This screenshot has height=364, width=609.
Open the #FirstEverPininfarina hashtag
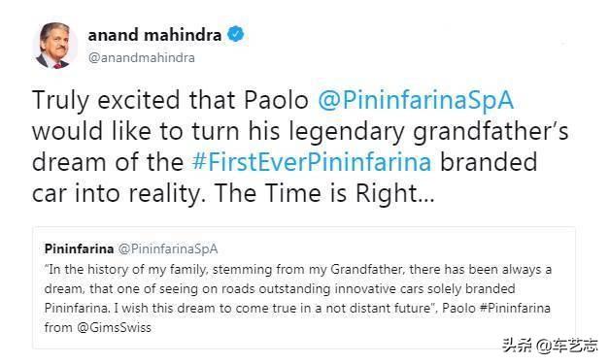(312, 162)
